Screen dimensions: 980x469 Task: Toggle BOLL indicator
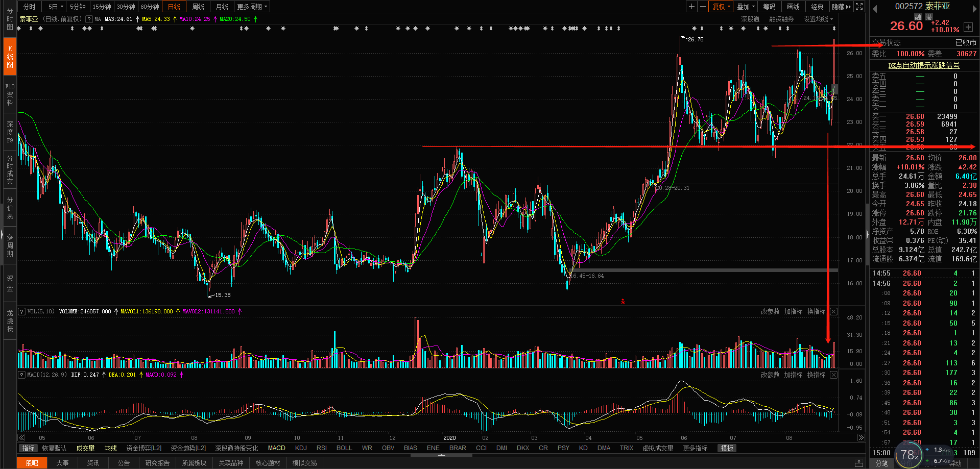(x=344, y=448)
